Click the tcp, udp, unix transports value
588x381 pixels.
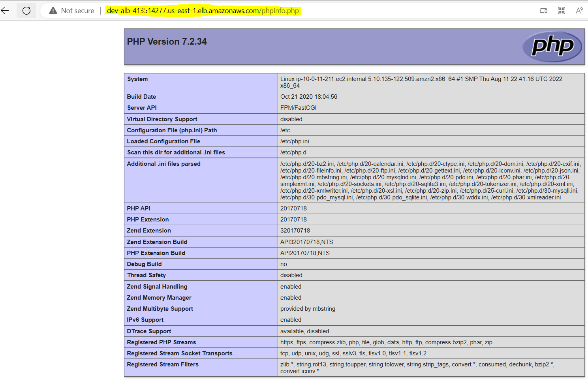[x=353, y=353]
